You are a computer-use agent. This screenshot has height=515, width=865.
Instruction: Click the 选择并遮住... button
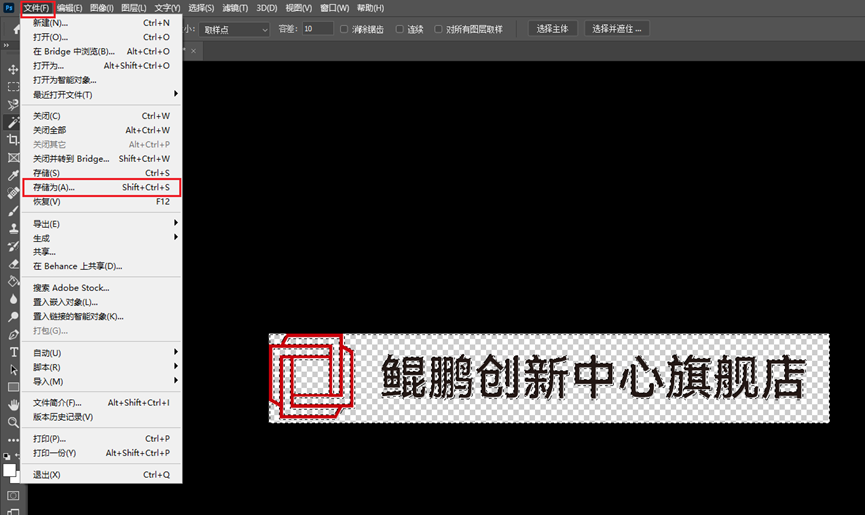pyautogui.click(x=617, y=29)
